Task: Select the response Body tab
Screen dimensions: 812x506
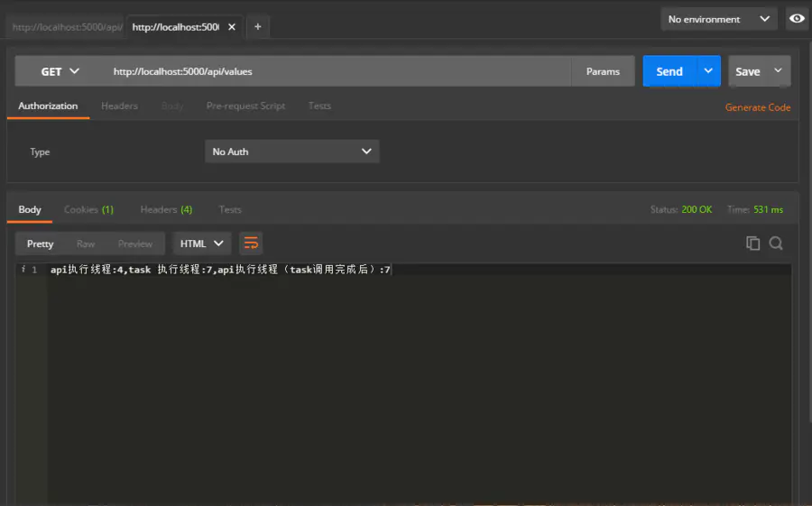Action: (x=30, y=210)
